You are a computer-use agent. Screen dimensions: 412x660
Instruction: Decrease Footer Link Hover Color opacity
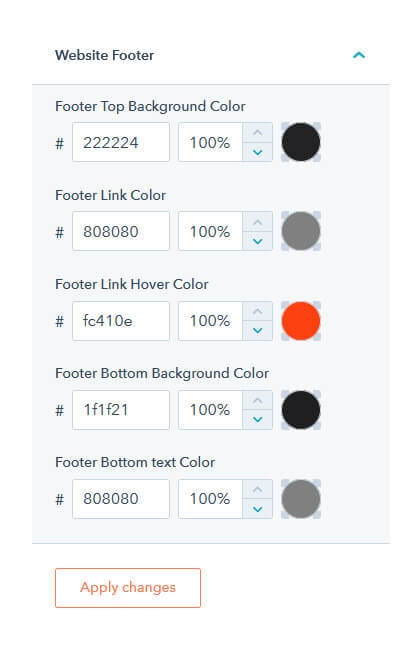pos(258,330)
